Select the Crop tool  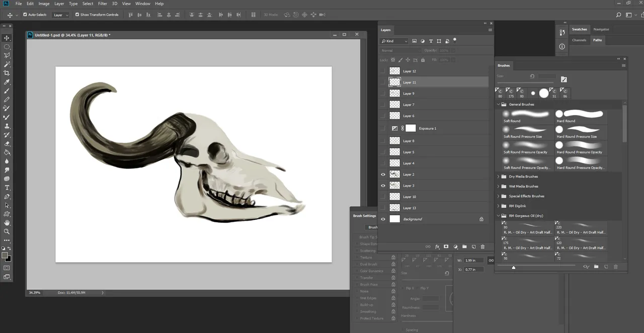coord(7,73)
